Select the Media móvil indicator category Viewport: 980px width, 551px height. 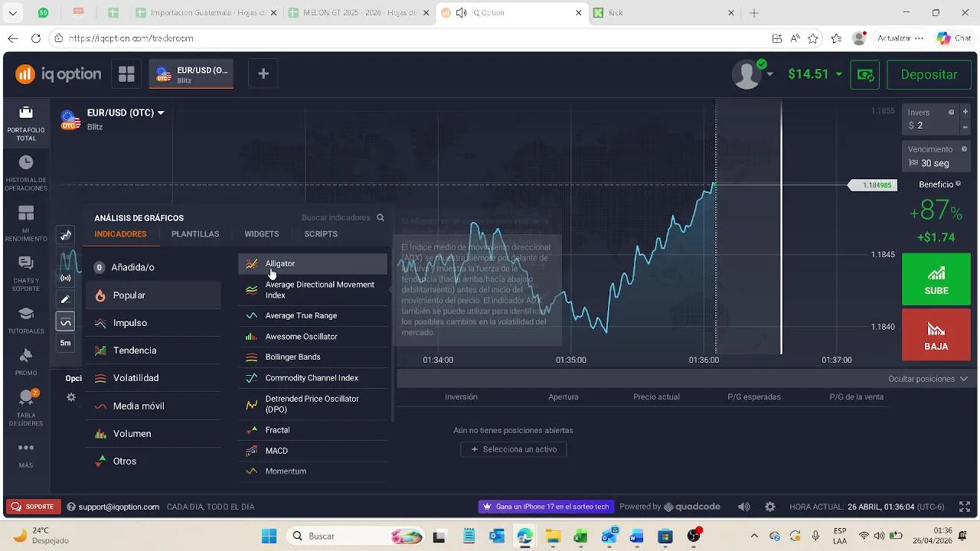(153, 406)
